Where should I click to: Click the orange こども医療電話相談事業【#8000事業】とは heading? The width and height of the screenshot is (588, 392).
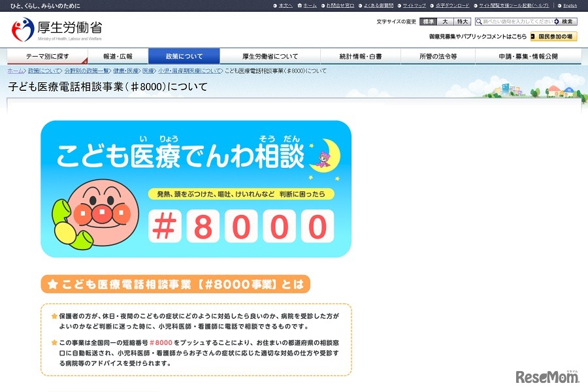176,284
